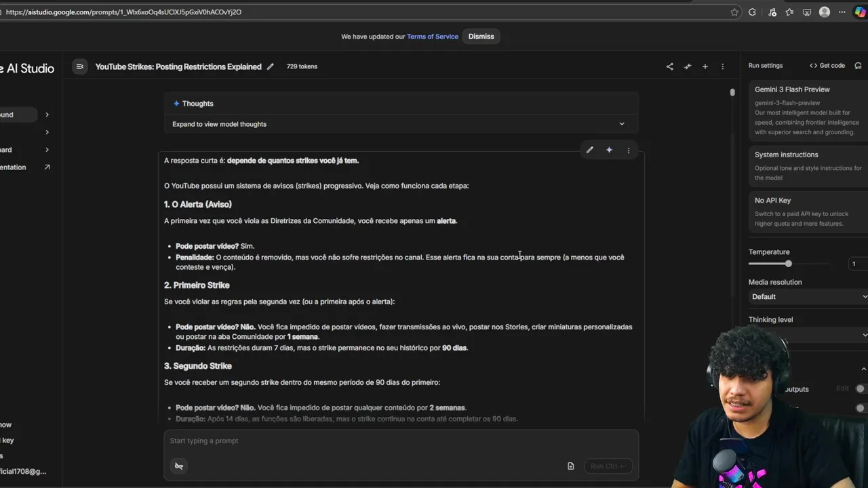
Task: Open the Documentation sidebar item
Action: tap(25, 167)
